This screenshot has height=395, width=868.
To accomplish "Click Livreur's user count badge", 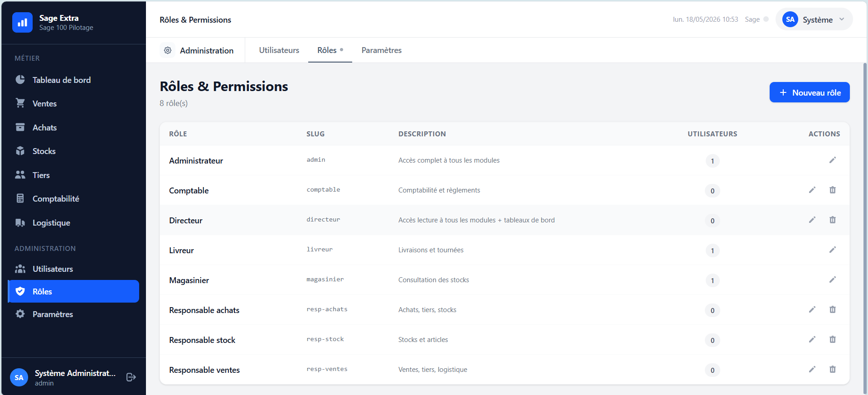I will point(713,250).
